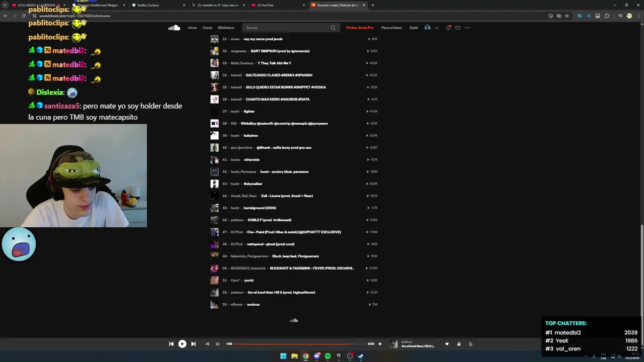This screenshot has width=644, height=362.
Task: Go to Inicio in SoundCloud nav
Action: coord(192,28)
